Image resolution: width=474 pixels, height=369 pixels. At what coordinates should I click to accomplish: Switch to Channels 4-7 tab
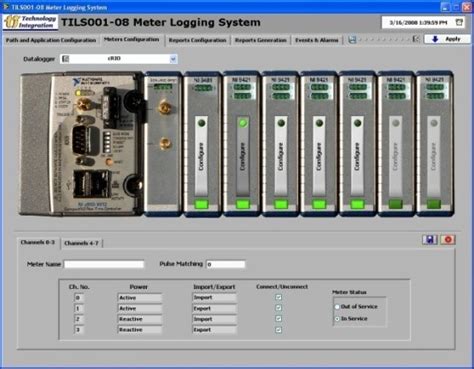[x=81, y=243]
